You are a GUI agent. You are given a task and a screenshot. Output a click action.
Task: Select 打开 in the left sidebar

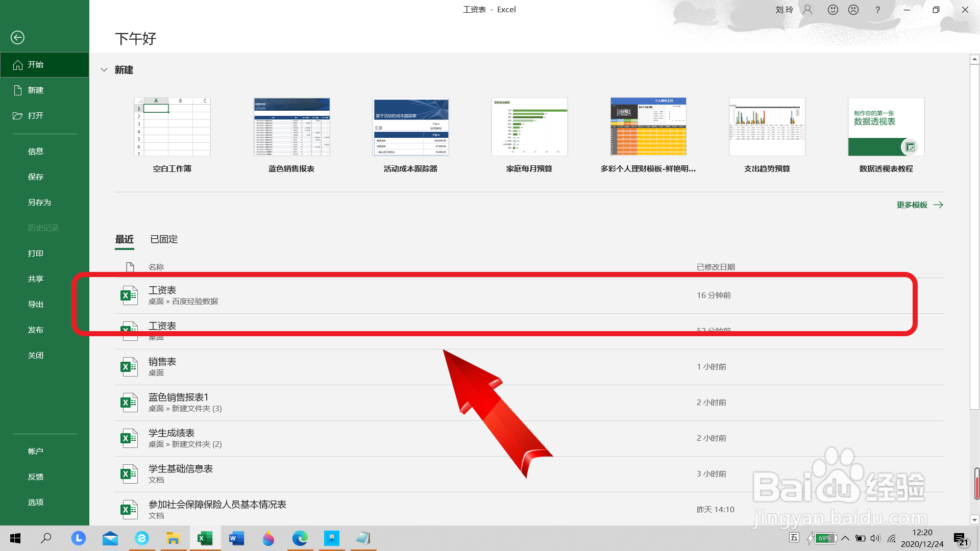tap(44, 116)
